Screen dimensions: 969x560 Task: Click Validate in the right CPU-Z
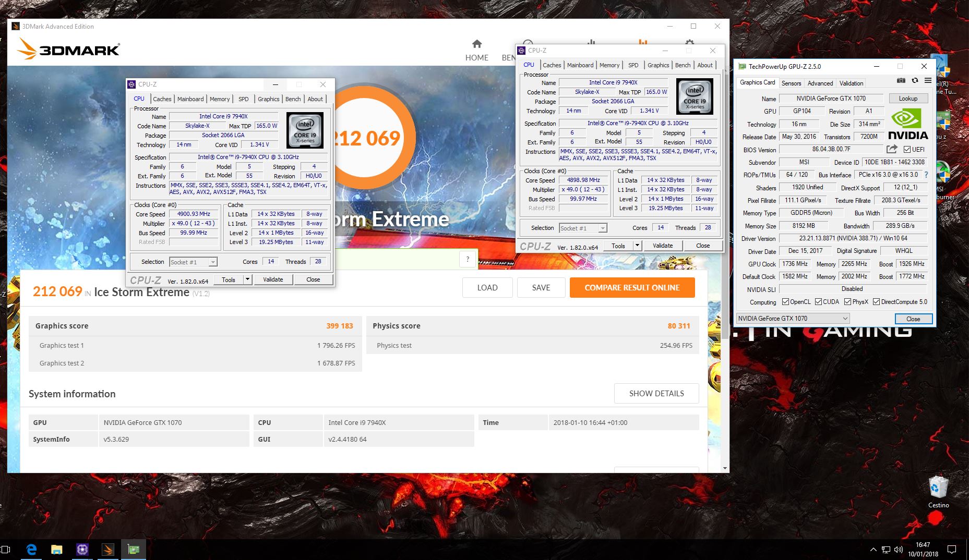[x=663, y=246]
